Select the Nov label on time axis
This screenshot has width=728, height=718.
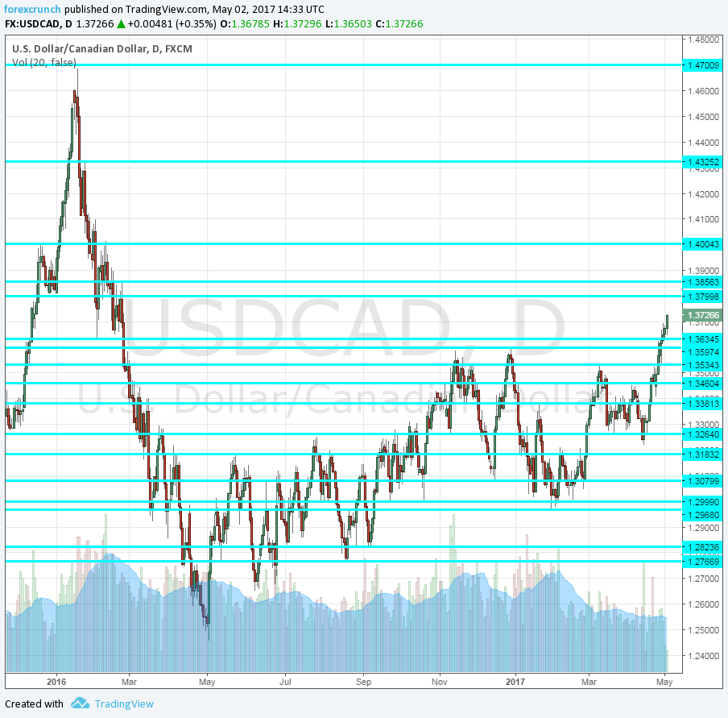coord(440,681)
